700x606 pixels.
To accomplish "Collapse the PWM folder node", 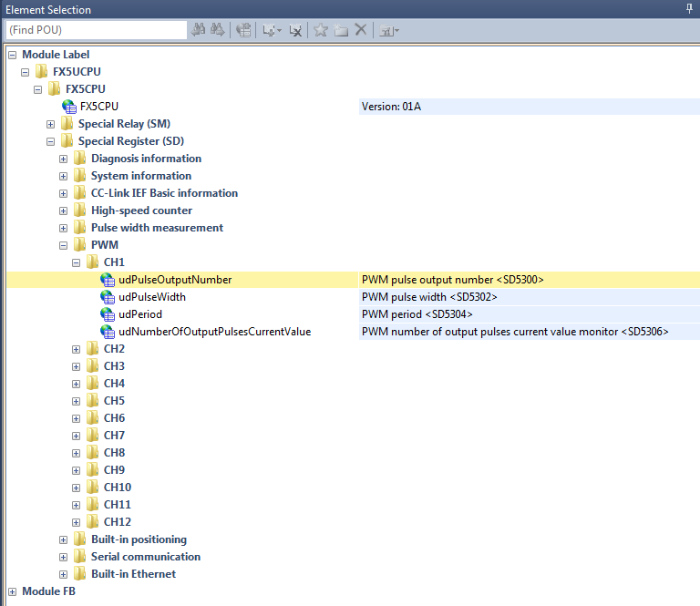I will (64, 245).
